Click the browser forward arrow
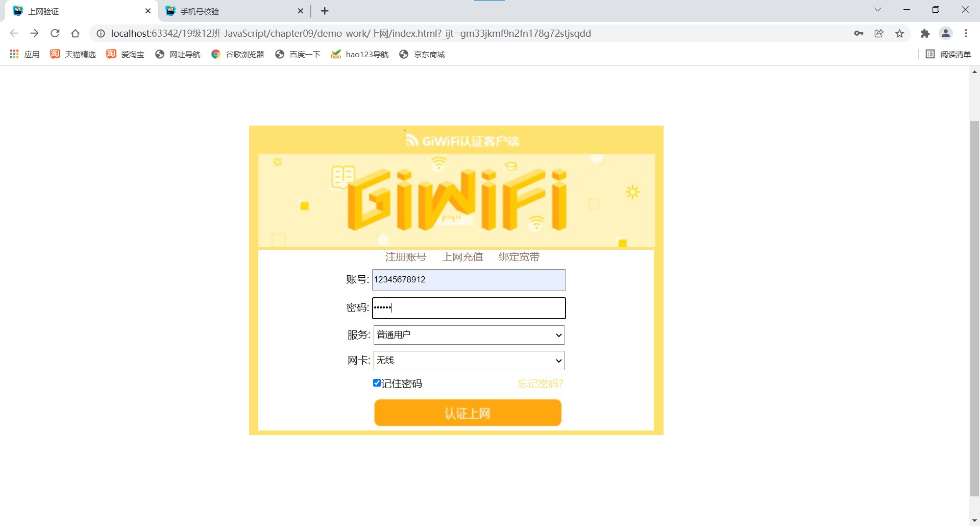This screenshot has height=526, width=980. click(x=35, y=33)
